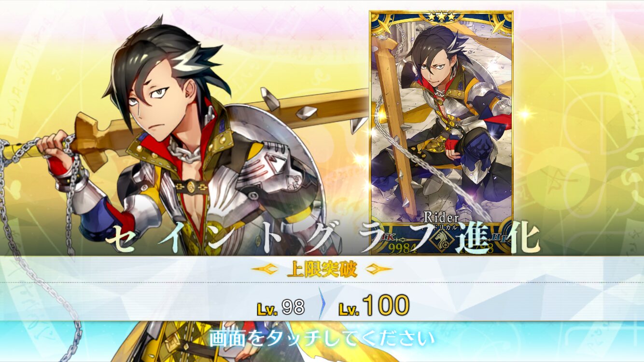
Task: Tap the 画面をタッチしてください prompt
Action: click(322, 338)
